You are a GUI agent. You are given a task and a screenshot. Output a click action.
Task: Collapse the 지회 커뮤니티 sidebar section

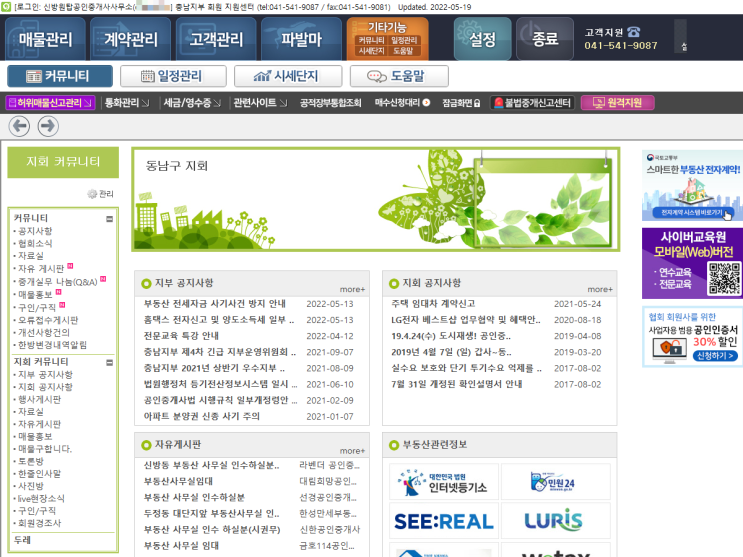109,363
